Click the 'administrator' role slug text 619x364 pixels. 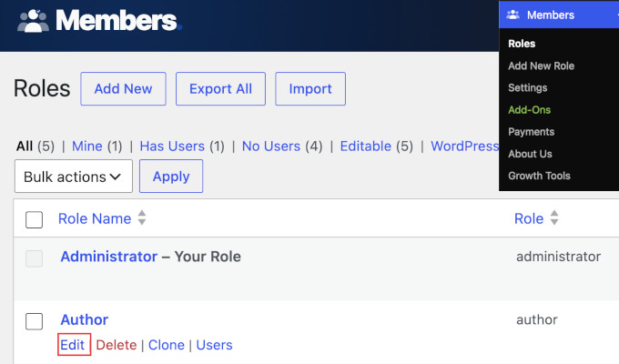(x=559, y=257)
